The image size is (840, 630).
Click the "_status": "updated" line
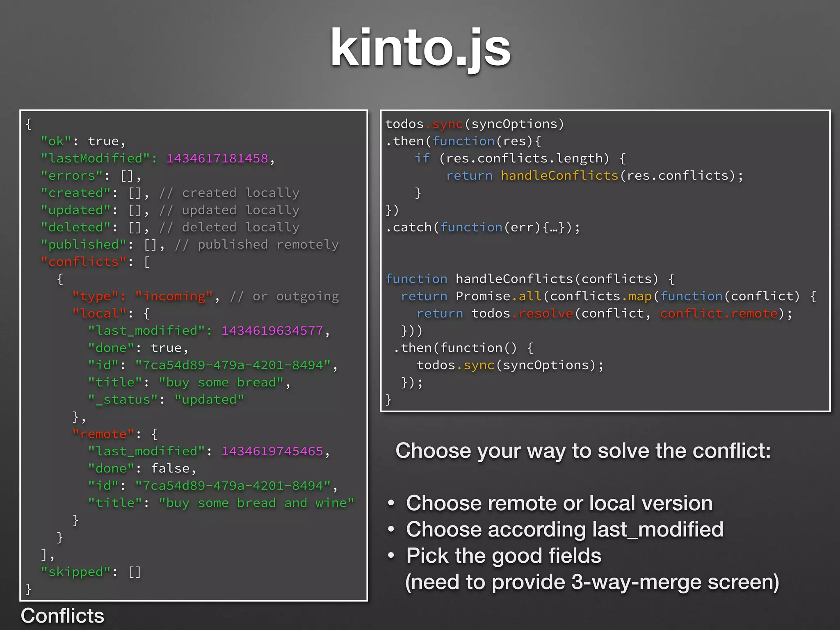(x=166, y=399)
